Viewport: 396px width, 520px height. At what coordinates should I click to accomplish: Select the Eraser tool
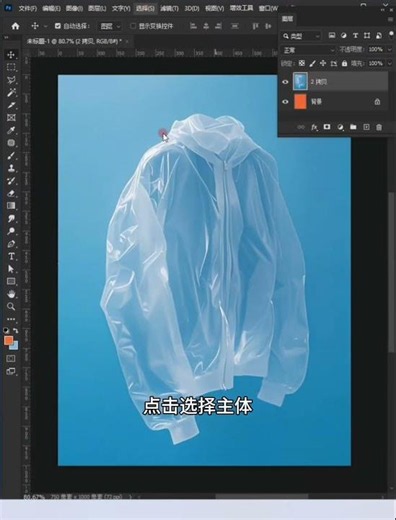[11, 193]
